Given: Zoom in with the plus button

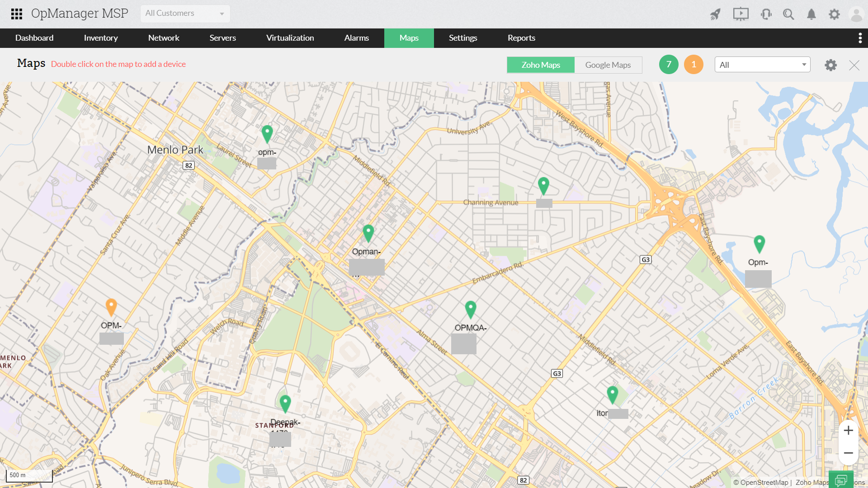Looking at the screenshot, I should pyautogui.click(x=848, y=431).
